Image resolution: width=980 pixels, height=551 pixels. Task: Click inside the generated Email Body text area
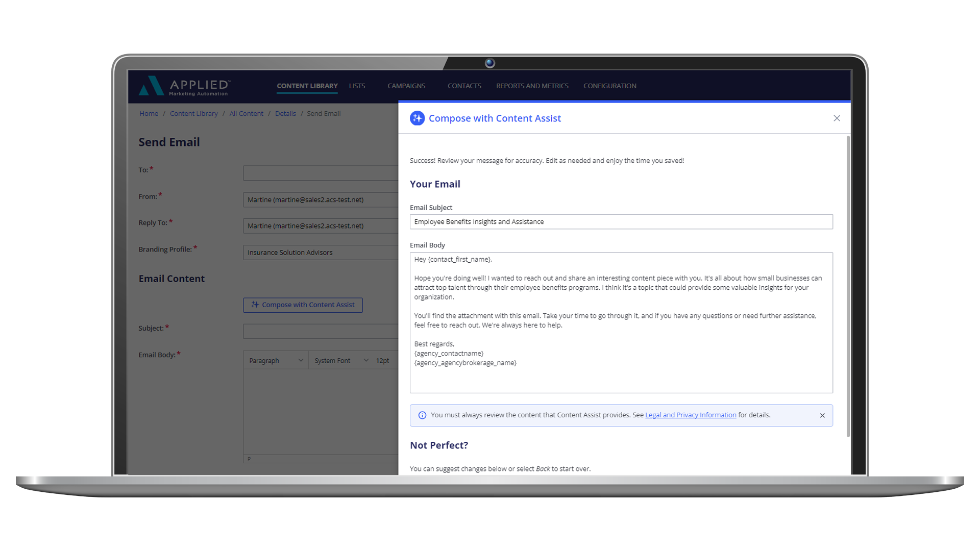tap(621, 323)
